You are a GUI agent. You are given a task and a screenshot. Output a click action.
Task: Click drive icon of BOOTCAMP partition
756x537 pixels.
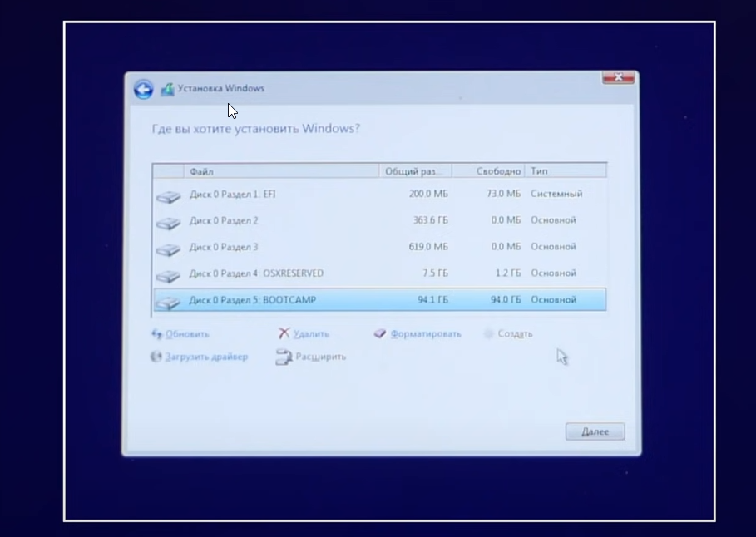(x=168, y=302)
